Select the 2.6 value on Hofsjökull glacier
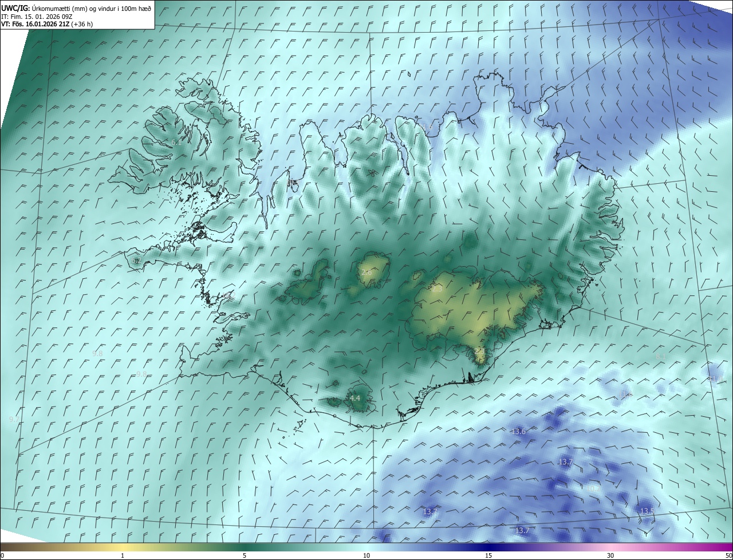The width and height of the screenshot is (733, 560). click(366, 273)
